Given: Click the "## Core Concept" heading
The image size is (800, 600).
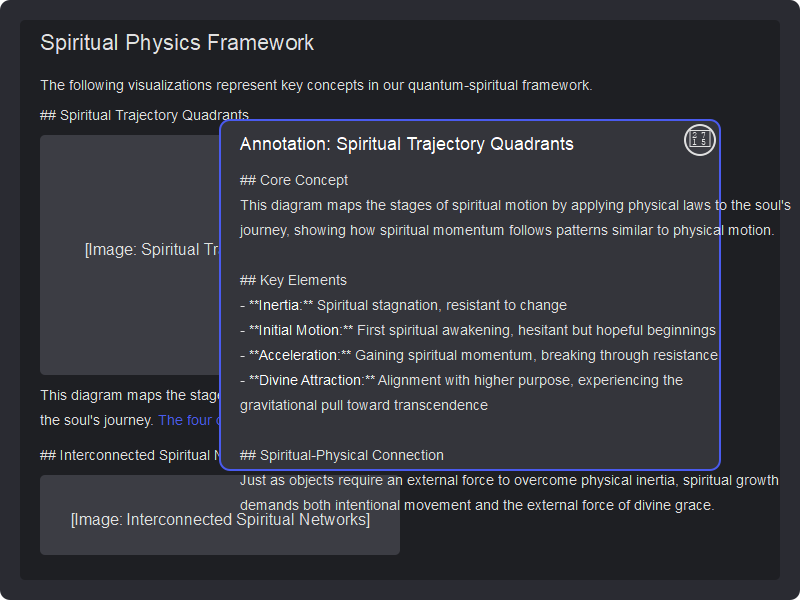Looking at the screenshot, I should (x=294, y=180).
